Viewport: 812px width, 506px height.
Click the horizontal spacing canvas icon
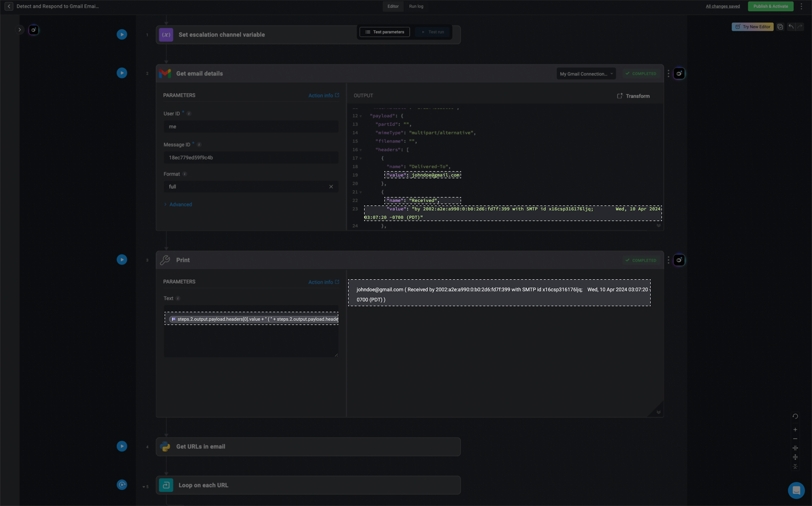point(795,448)
